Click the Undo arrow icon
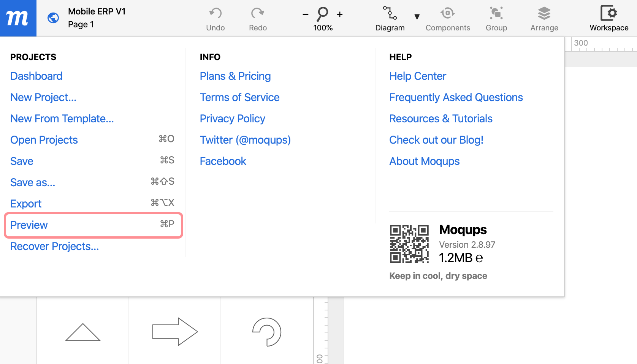637x364 pixels. point(215,13)
